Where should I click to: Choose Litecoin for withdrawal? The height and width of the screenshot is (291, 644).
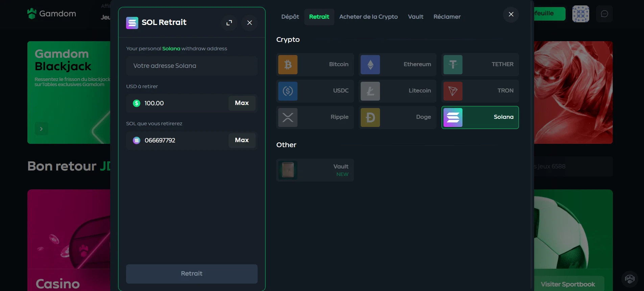pyautogui.click(x=397, y=91)
